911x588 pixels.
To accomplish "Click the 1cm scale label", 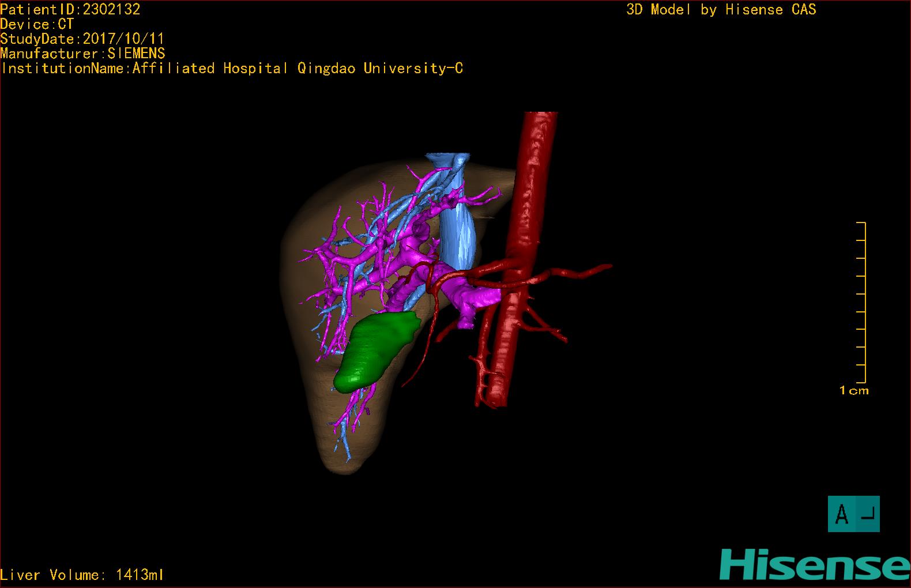I will pos(854,391).
